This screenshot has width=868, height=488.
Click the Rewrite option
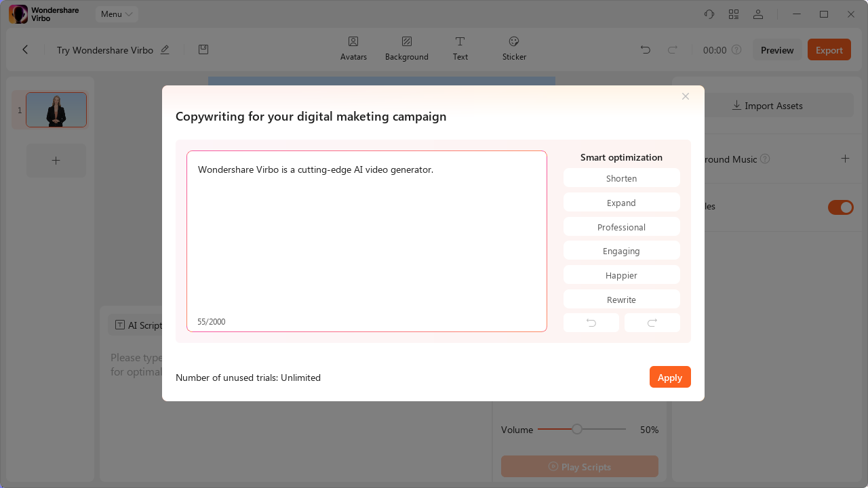[622, 300]
